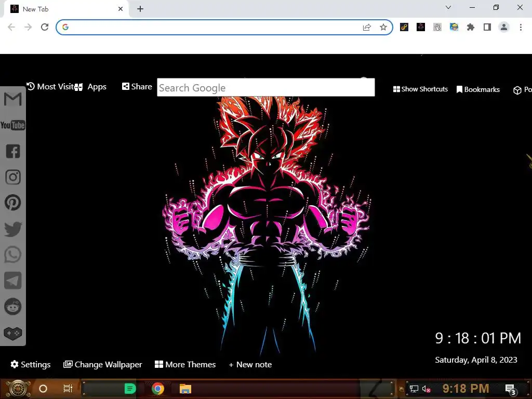Click Change Wallpaper
The image size is (532, 399).
point(103,364)
